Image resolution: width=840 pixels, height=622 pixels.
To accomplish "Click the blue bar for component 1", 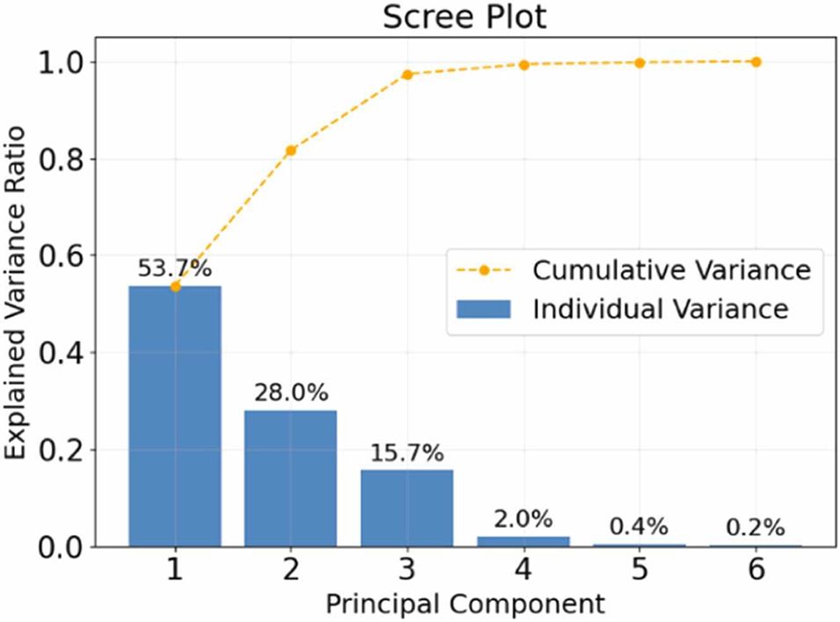I will [x=175, y=415].
